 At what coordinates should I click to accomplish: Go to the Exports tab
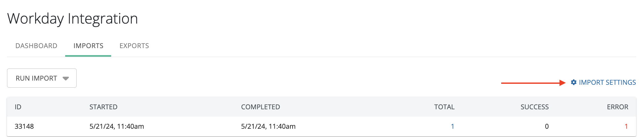click(x=134, y=46)
